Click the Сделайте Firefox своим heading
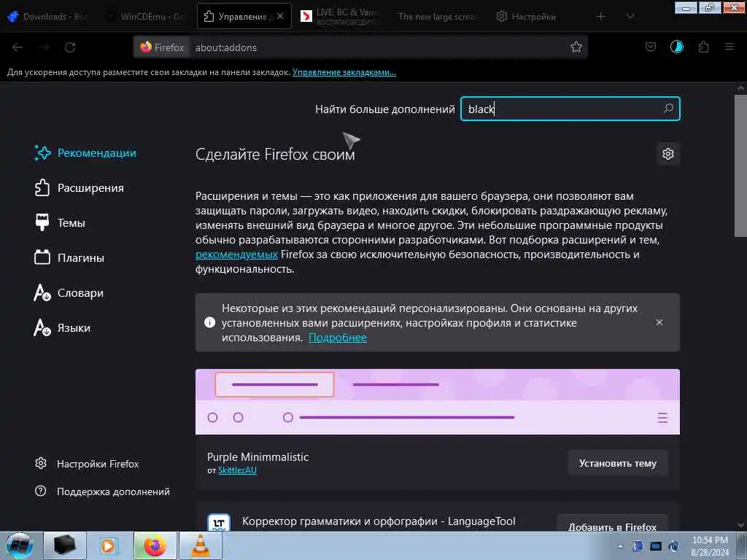This screenshot has width=747, height=560. click(275, 155)
